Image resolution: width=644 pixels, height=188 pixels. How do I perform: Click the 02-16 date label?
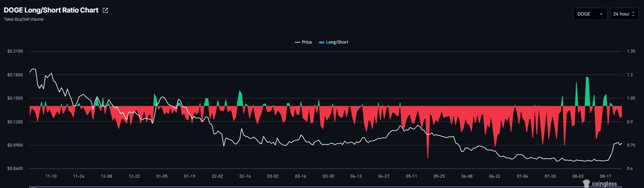click(x=245, y=176)
